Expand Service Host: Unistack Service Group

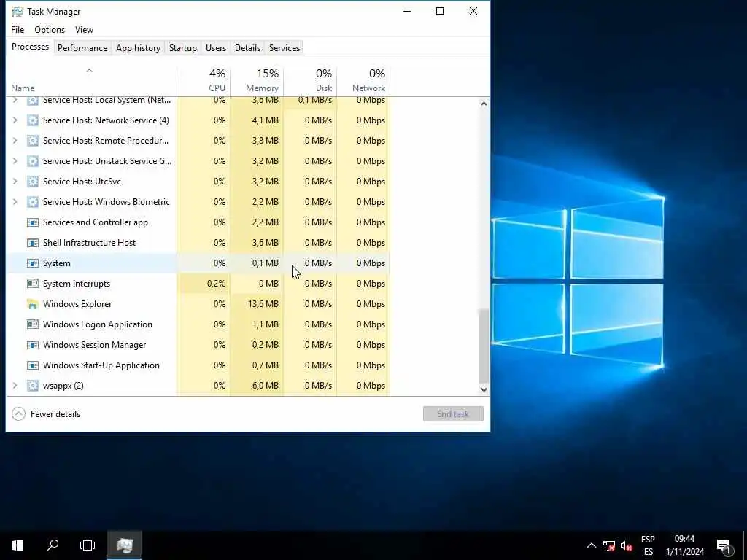point(15,161)
